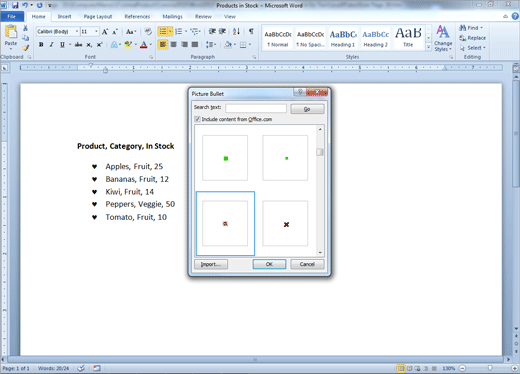Toggle Superscript formatting
The width and height of the screenshot is (520, 374).
99,45
